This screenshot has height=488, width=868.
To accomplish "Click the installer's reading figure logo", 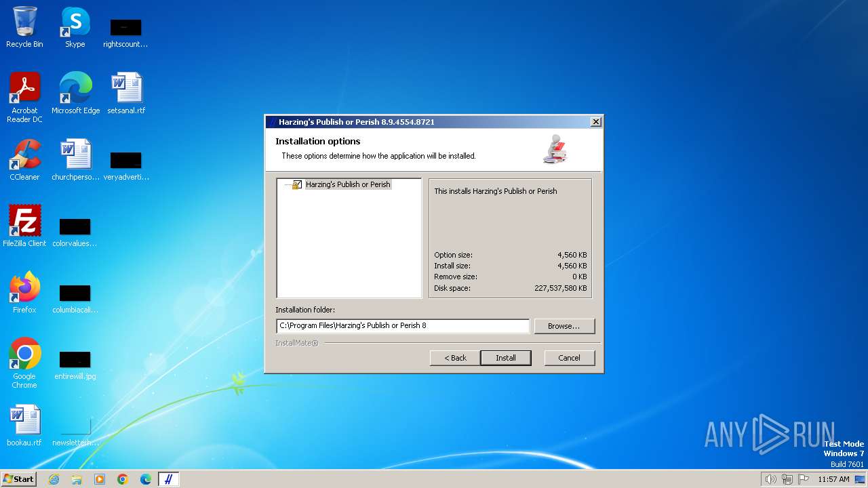I will point(555,149).
